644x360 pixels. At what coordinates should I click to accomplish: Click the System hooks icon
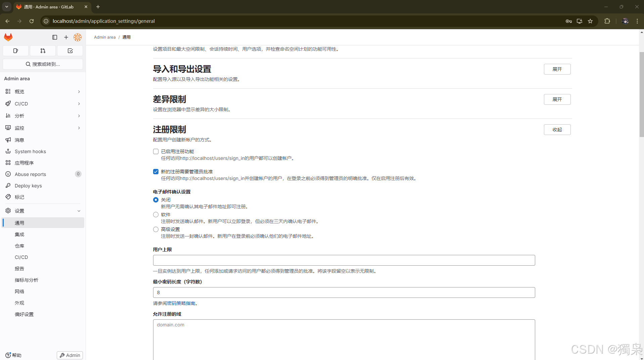(8, 151)
